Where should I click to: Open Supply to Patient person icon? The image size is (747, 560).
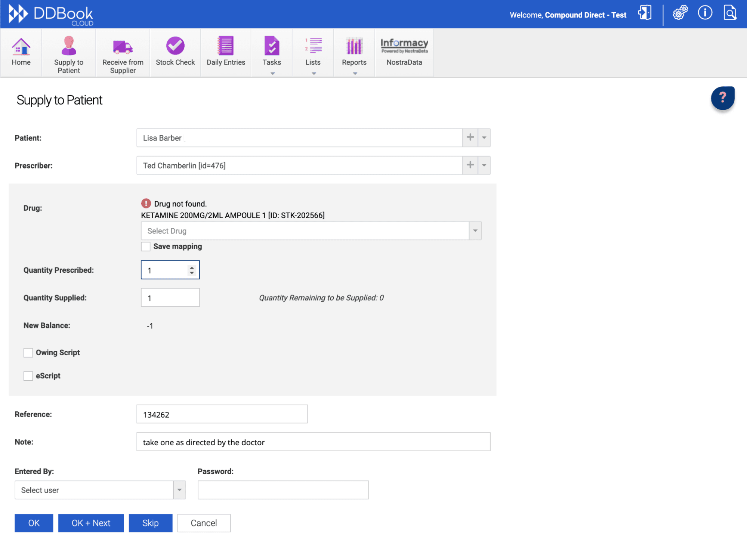(69, 46)
